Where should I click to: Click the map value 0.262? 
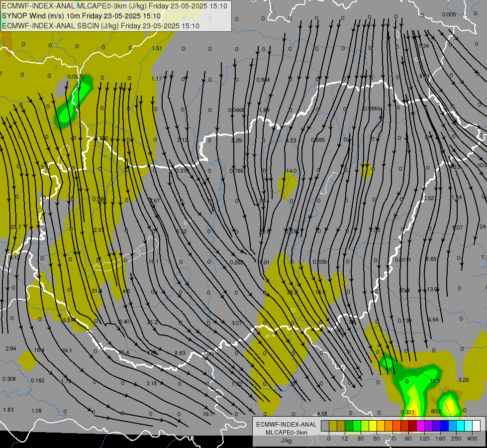pyautogui.click(x=237, y=262)
